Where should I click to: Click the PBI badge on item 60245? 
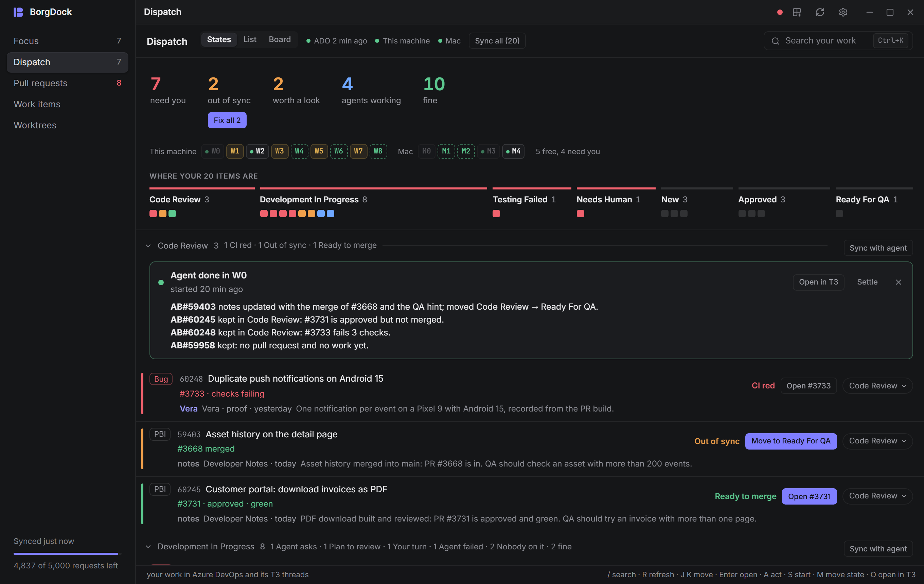point(160,489)
